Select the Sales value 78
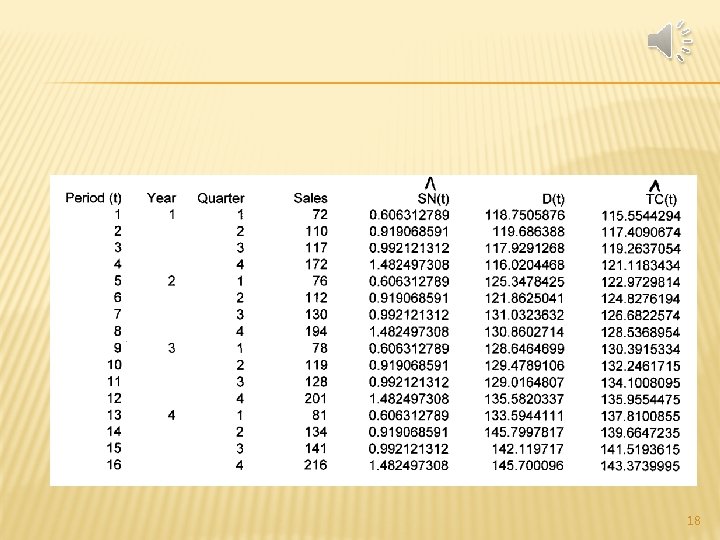 click(320, 348)
